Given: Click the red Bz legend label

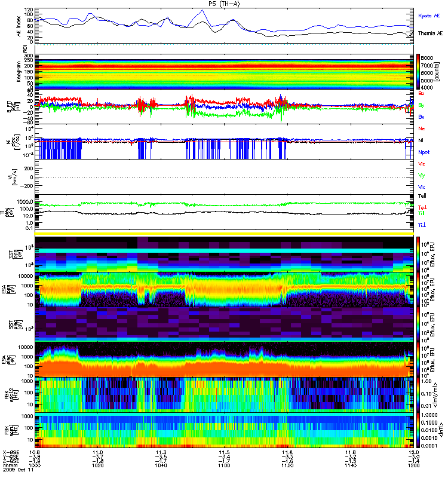Looking at the screenshot, I should point(421,93).
